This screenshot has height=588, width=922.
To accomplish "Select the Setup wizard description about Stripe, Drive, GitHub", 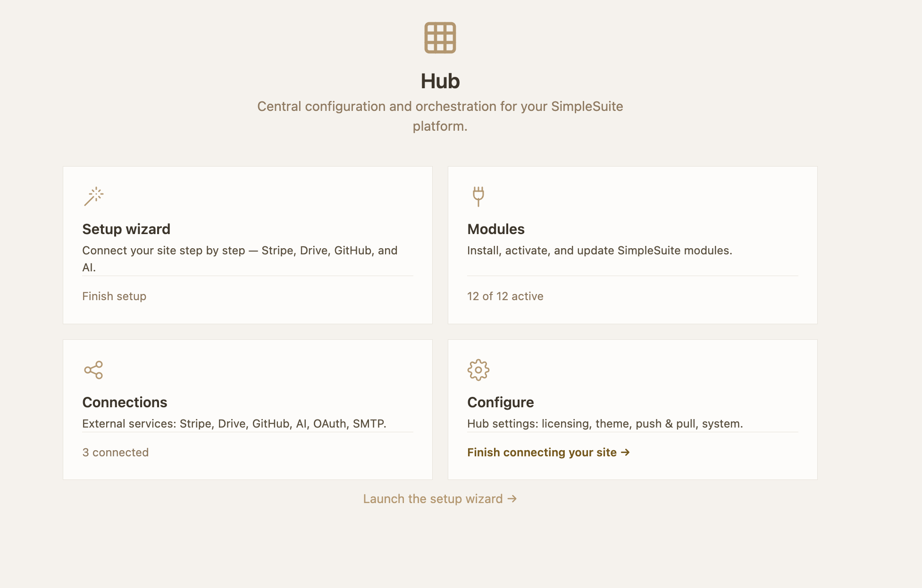I will tap(240, 259).
